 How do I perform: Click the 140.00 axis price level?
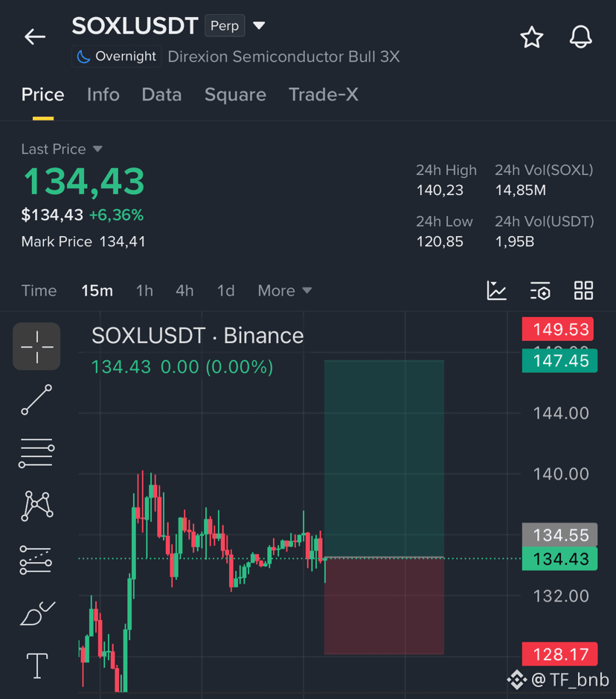(561, 474)
